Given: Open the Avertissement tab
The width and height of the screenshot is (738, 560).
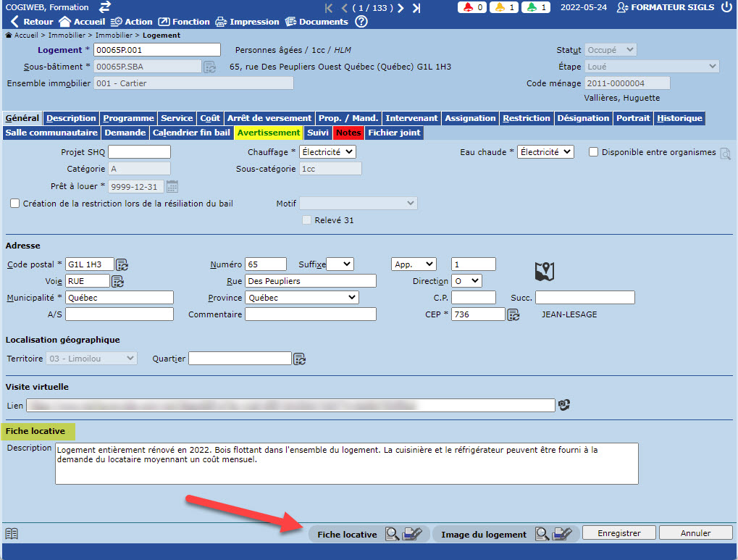Looking at the screenshot, I should pos(268,133).
